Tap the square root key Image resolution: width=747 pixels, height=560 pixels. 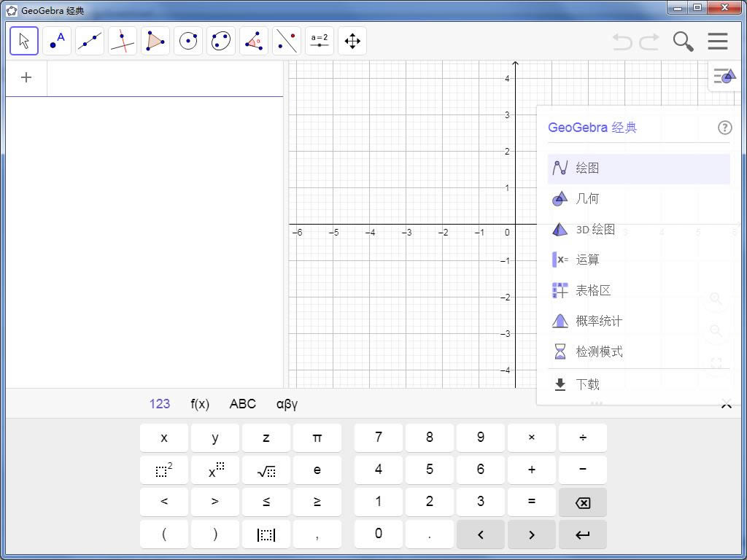point(266,470)
